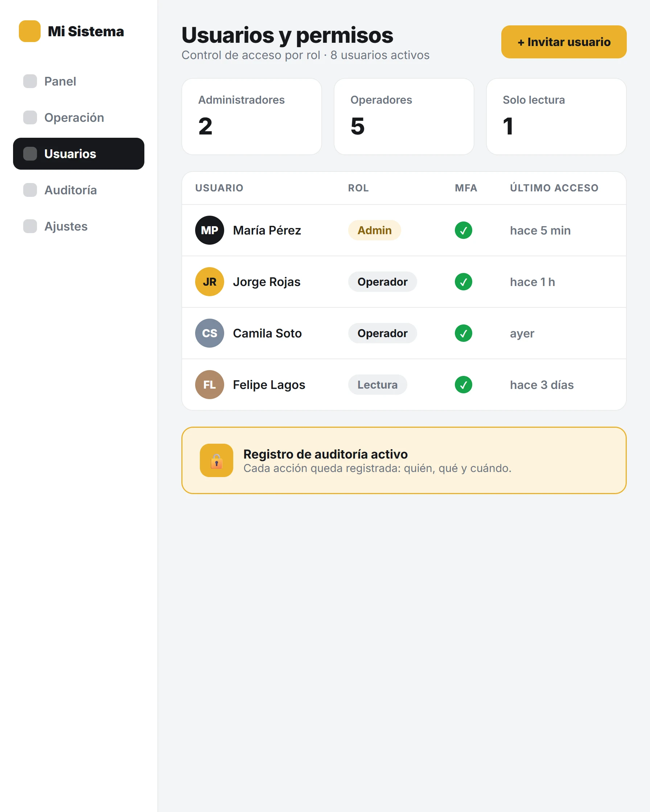Viewport: 650px width, 812px height.
Task: Click Jorge Rojas's green MFA checkmark
Action: (x=464, y=282)
